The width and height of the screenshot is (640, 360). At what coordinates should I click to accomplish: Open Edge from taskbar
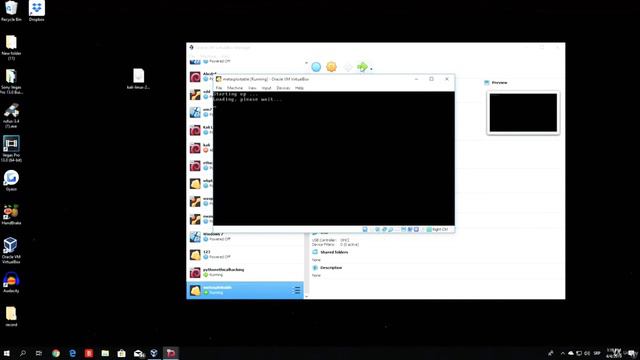pyautogui.click(x=72, y=353)
